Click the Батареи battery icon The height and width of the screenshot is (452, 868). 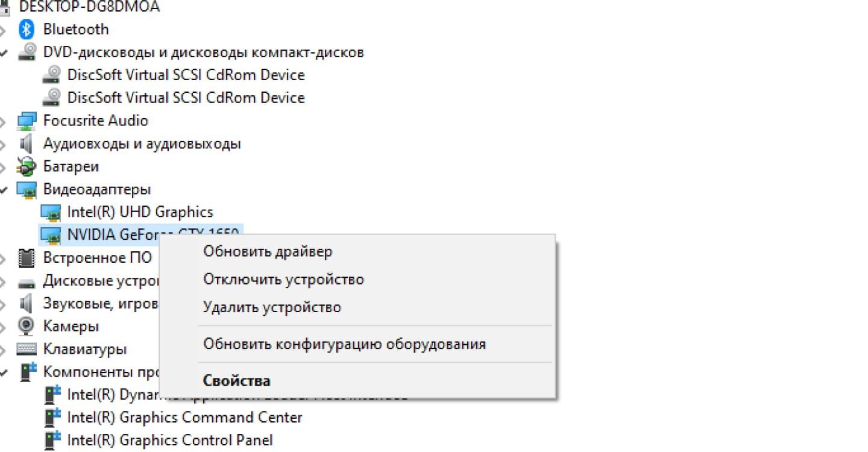27,166
